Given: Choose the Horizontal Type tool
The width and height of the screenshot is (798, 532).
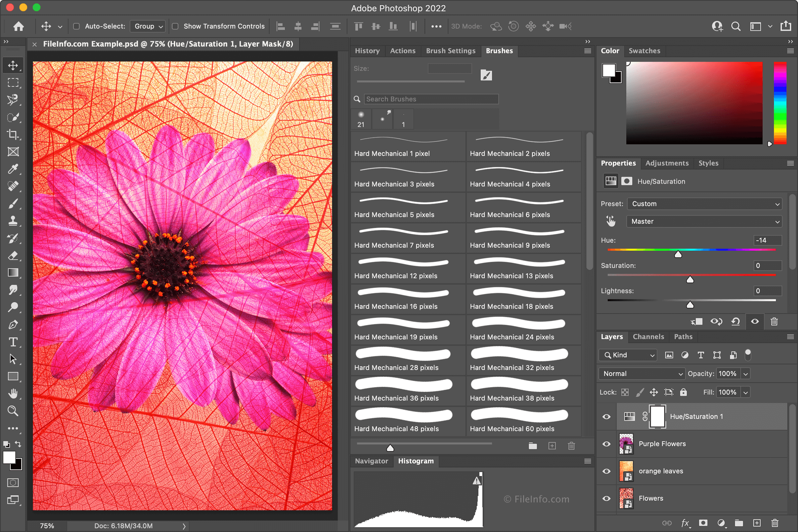Looking at the screenshot, I should (13, 342).
